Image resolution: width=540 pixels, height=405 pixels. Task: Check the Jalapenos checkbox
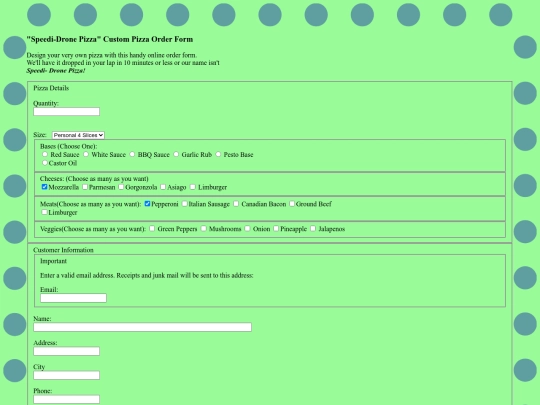point(313,229)
